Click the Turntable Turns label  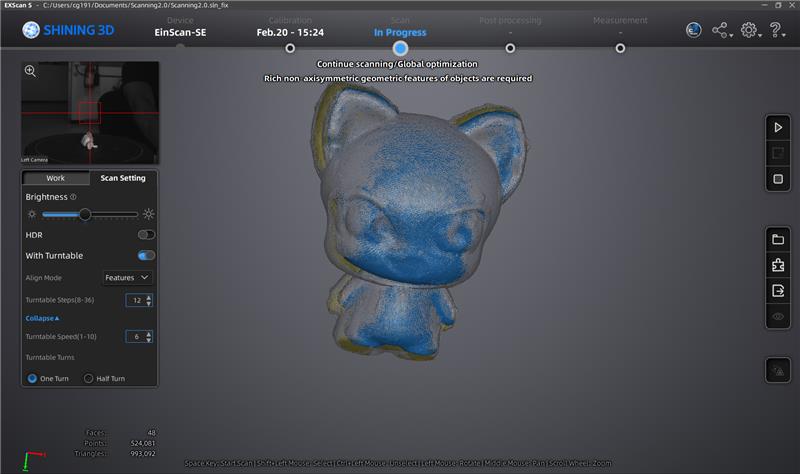[x=50, y=358]
